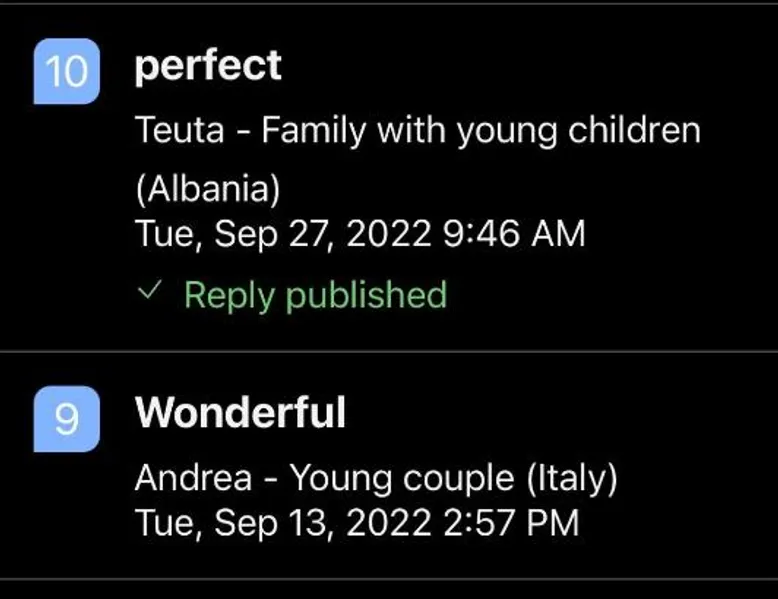Image resolution: width=778 pixels, height=599 pixels.
Task: Select the Reply published status text
Action: pos(316,295)
